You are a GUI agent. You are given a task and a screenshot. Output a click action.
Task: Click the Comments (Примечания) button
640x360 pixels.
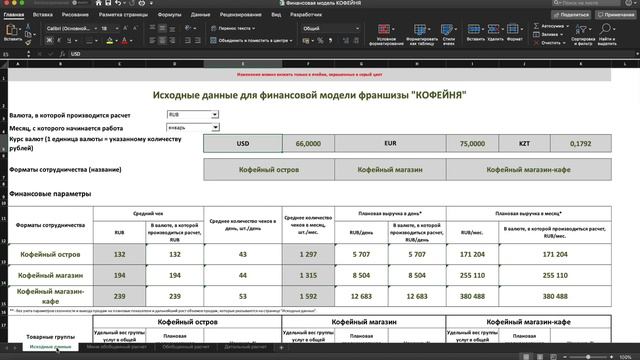point(616,15)
